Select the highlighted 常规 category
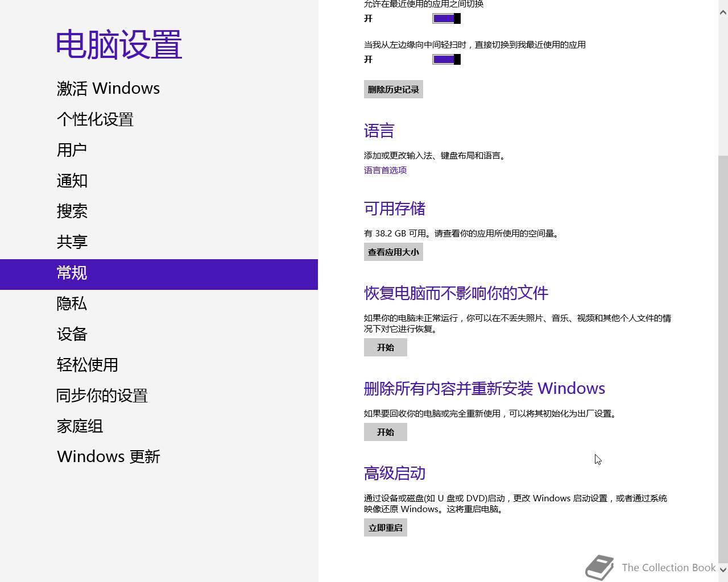728x582 pixels. click(159, 275)
